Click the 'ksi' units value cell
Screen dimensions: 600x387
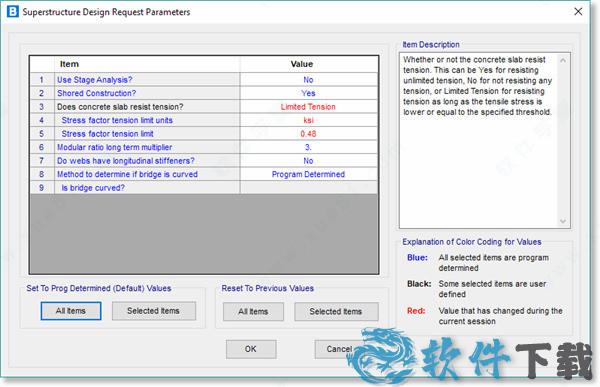(309, 120)
